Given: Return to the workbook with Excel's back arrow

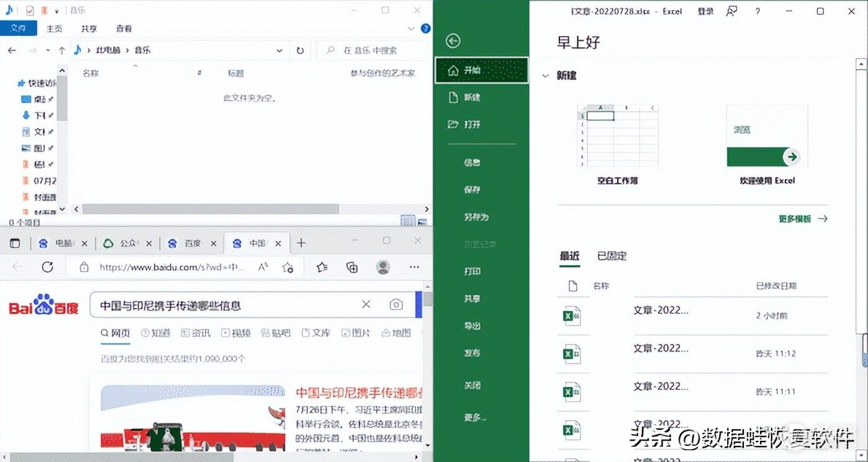Looking at the screenshot, I should coord(453,41).
